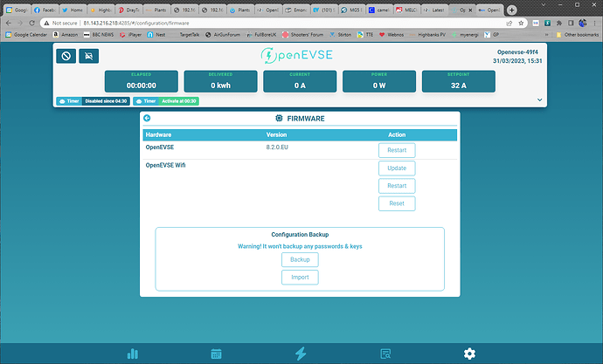This screenshot has width=603, height=364.
Task: Open the Webnos bookmark
Action: point(392,35)
